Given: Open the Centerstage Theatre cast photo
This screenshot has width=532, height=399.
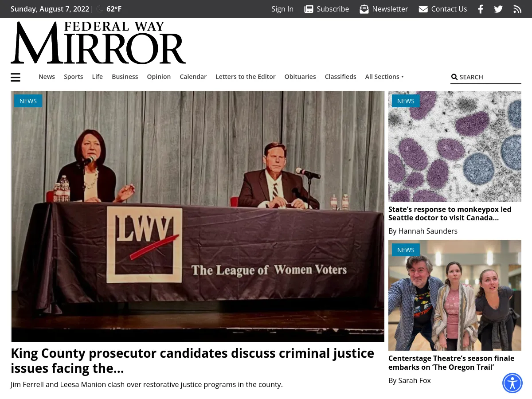Looking at the screenshot, I should [x=455, y=295].
